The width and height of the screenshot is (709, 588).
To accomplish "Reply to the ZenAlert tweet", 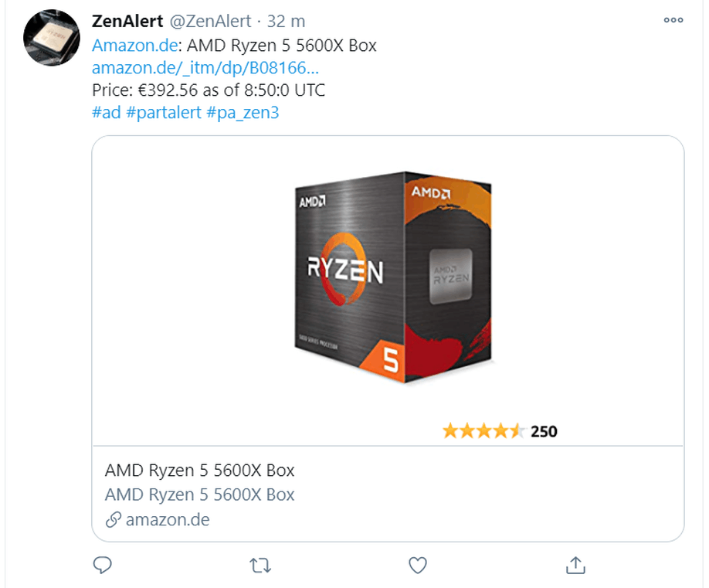I will click(103, 566).
